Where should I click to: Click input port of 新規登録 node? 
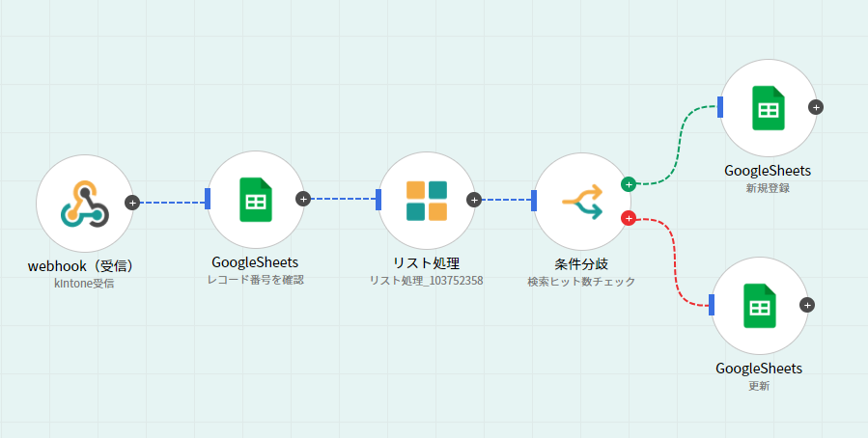720,107
